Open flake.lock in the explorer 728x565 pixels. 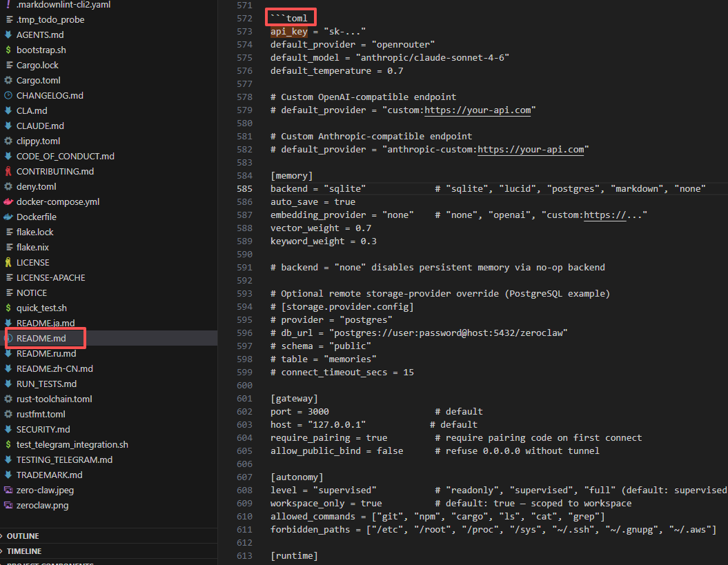pos(35,232)
